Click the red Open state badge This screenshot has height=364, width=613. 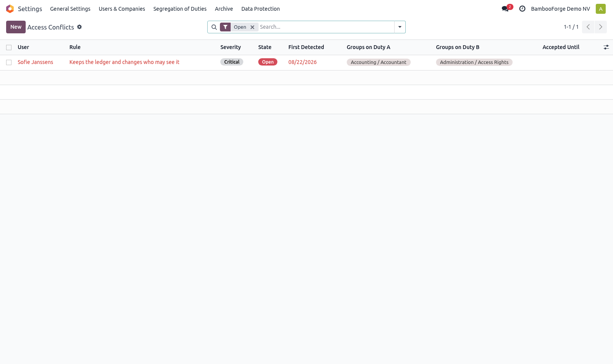click(x=268, y=62)
